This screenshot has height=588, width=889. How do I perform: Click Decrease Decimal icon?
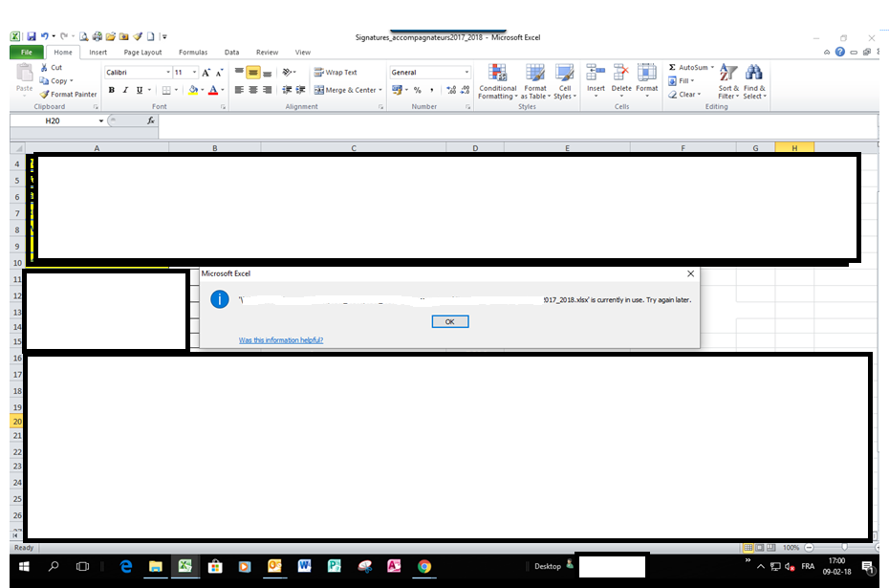(x=465, y=90)
